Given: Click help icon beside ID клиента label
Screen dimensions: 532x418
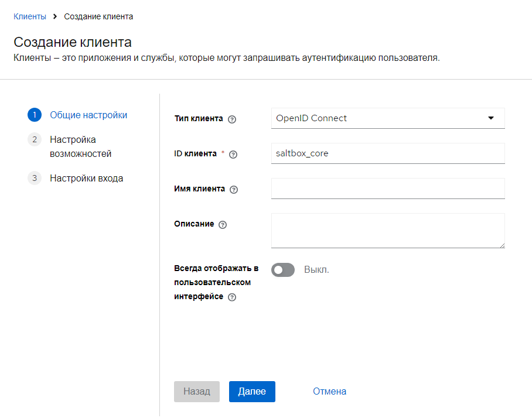Looking at the screenshot, I should pyautogui.click(x=233, y=155).
